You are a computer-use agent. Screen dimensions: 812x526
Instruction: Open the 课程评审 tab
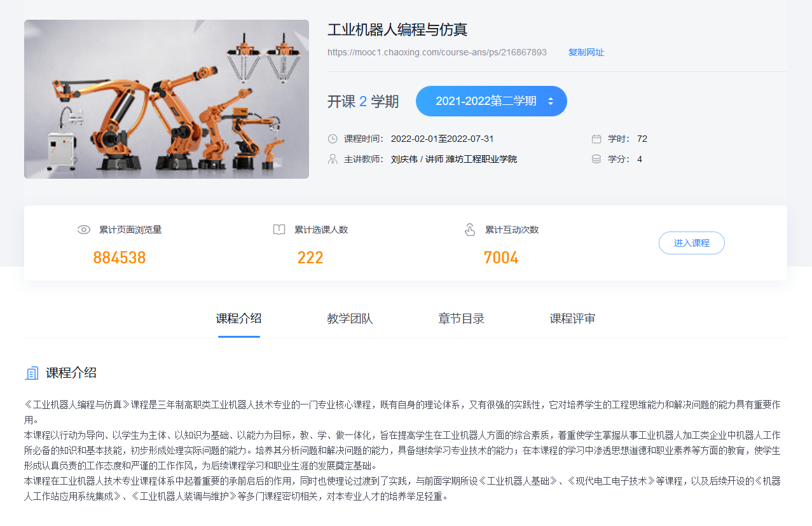(x=573, y=319)
